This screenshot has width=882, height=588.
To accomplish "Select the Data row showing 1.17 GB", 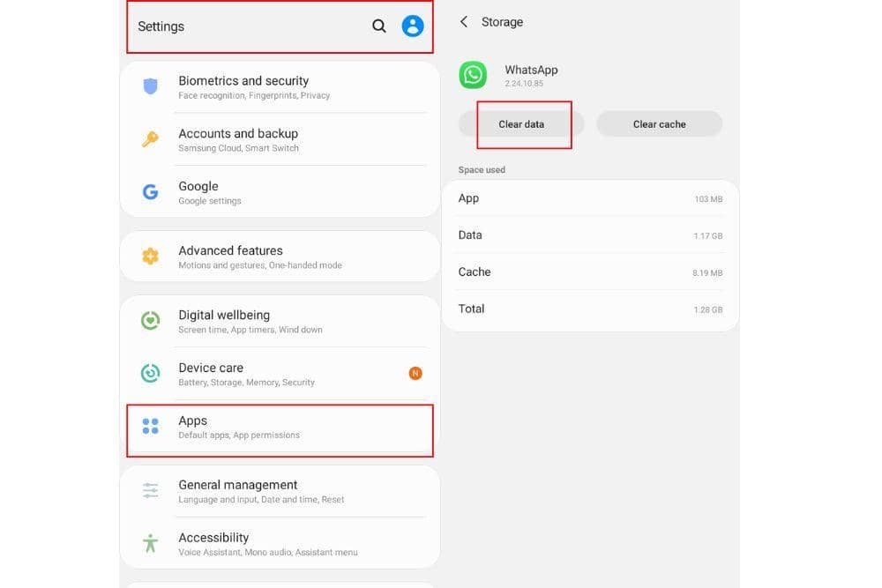I will coord(589,235).
